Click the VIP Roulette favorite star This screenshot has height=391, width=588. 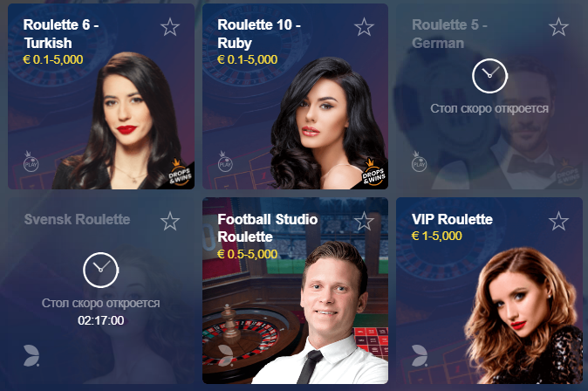[558, 221]
